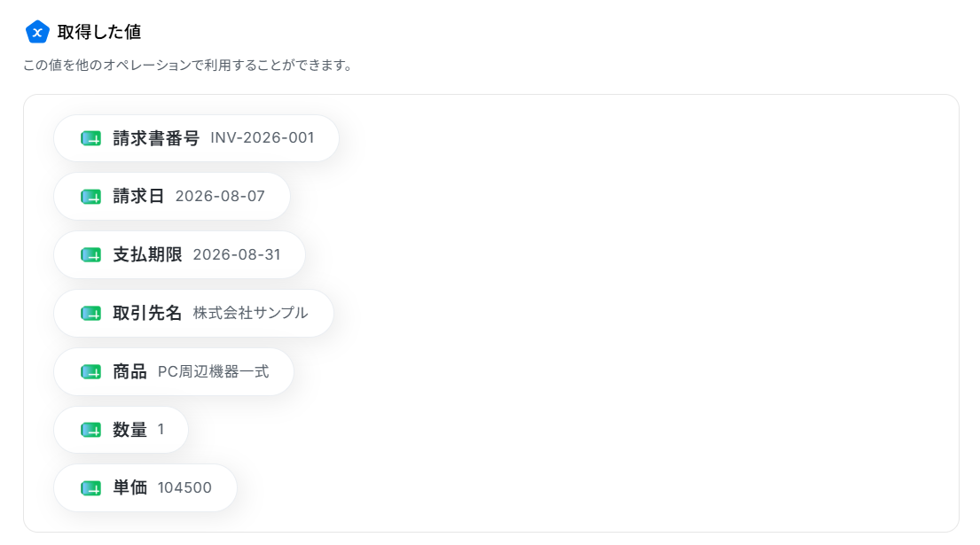Click the blue pentagon icon beside 取得した値

tap(37, 32)
